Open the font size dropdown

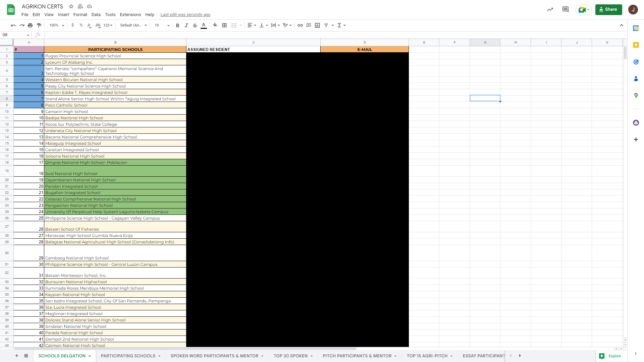(162, 25)
